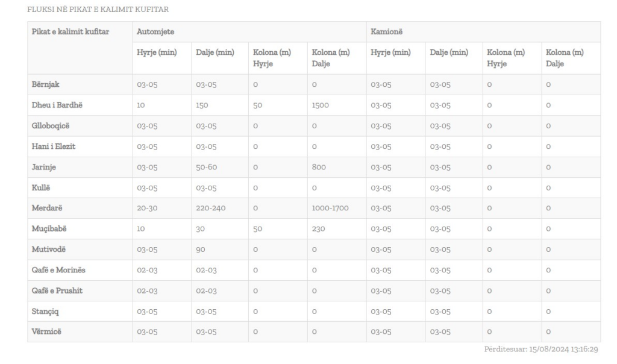Image resolution: width=617 pixels, height=364 pixels.
Task: Select the Mutivodë exit time 90 cell
Action: point(200,249)
